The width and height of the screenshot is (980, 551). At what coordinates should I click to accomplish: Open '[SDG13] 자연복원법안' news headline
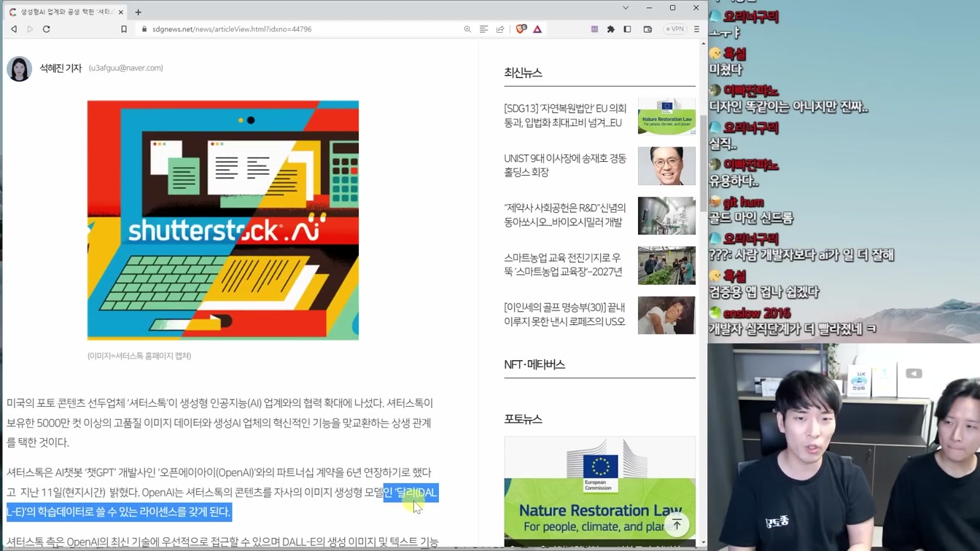[x=565, y=115]
